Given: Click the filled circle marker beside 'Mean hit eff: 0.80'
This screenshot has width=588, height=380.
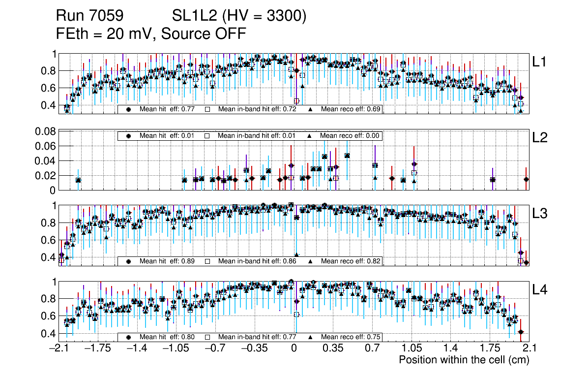Looking at the screenshot, I should [128, 337].
